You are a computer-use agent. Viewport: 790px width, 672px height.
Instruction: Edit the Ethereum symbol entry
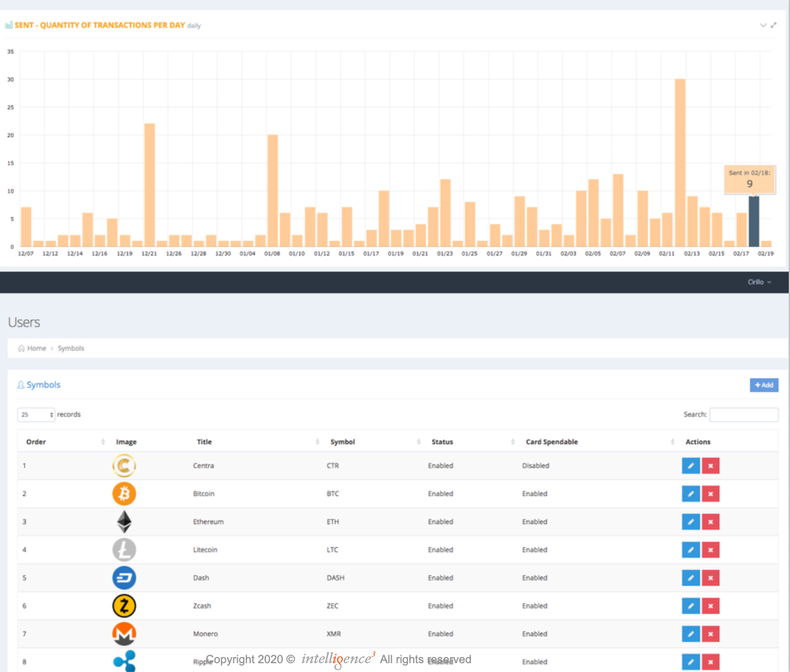[x=690, y=522]
